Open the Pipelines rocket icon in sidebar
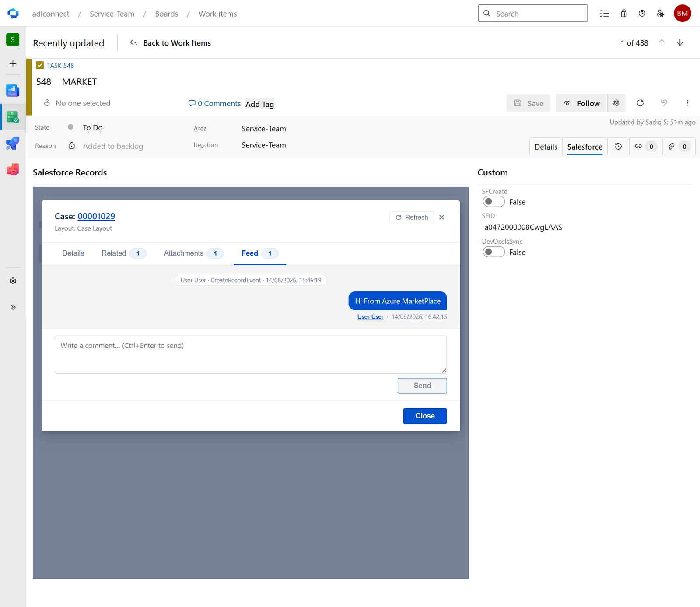This screenshot has width=700, height=607. pyautogui.click(x=13, y=143)
